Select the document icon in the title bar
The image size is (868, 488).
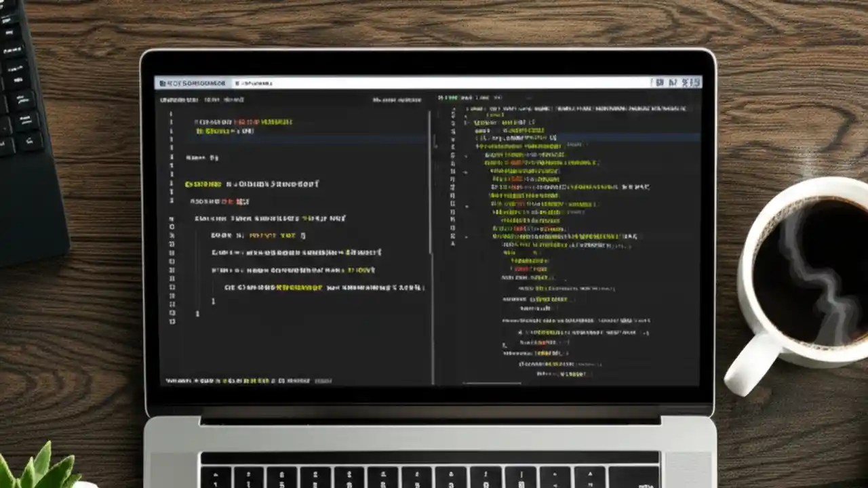pyautogui.click(x=161, y=82)
